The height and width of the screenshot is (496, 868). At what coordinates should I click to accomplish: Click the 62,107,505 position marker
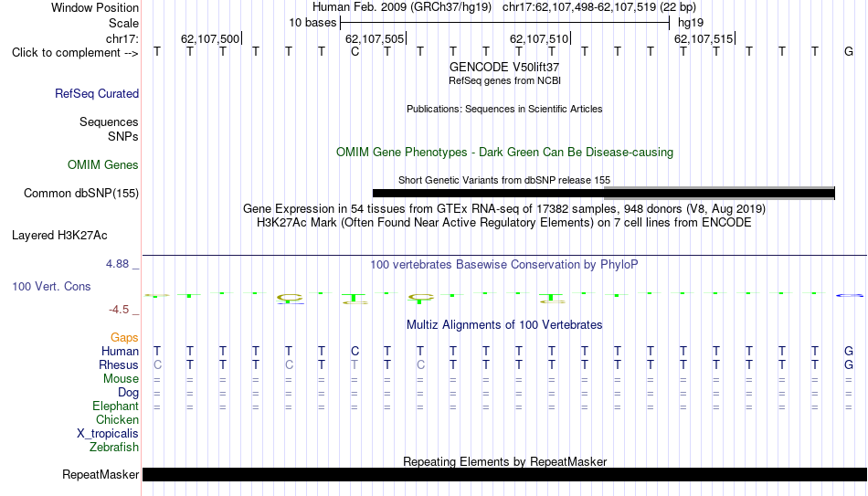pyautogui.click(x=375, y=38)
